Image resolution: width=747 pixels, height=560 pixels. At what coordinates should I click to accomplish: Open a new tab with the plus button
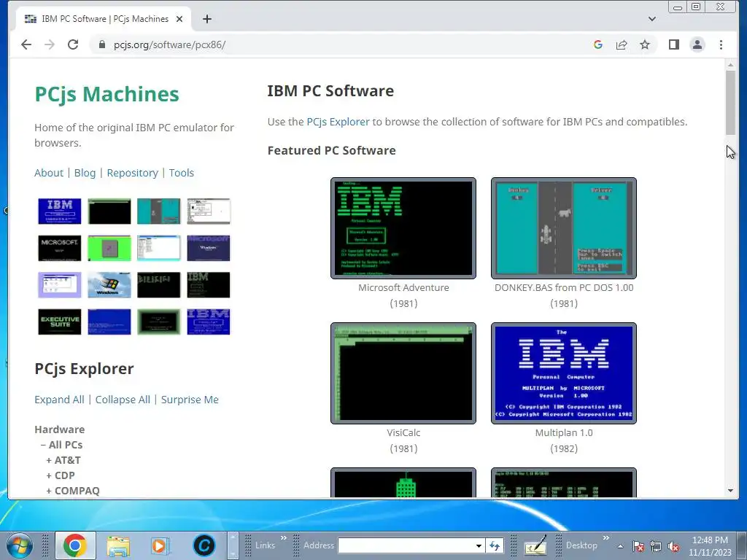click(206, 19)
